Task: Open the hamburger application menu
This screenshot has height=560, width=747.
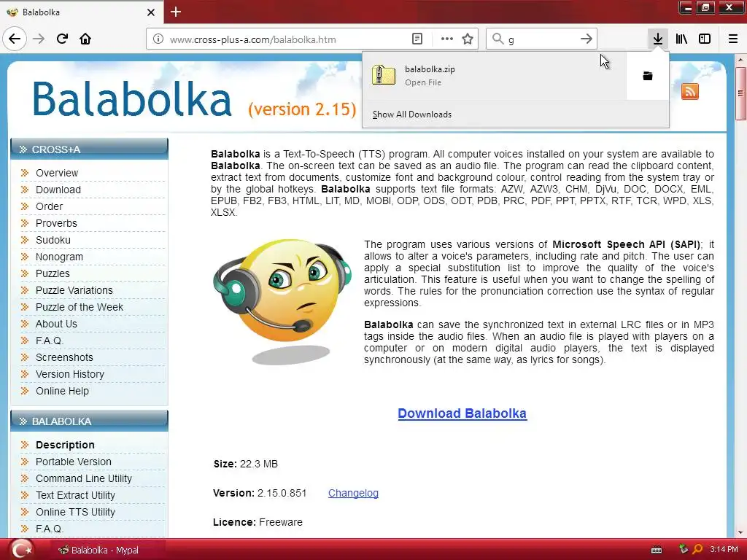Action: tap(733, 39)
